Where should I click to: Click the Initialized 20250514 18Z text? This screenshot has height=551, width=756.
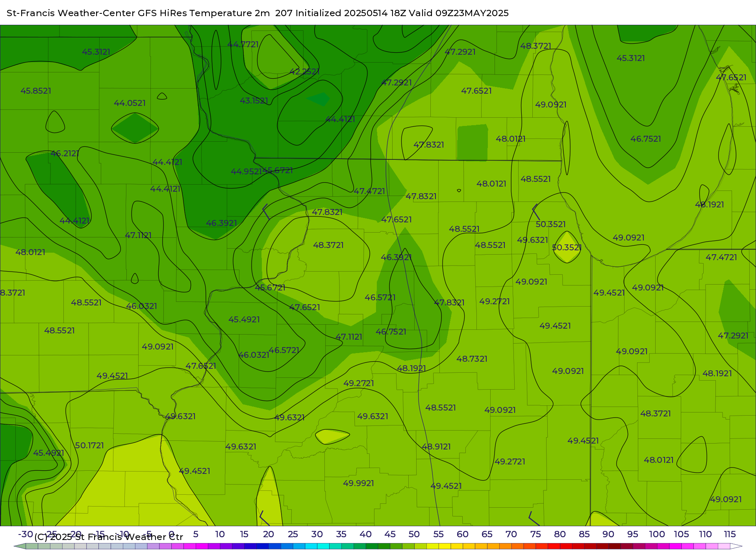351,13
